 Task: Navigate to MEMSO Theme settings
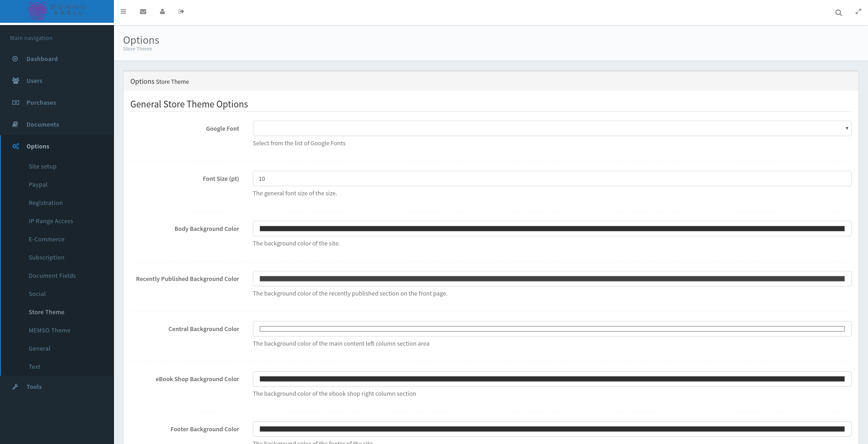49,330
